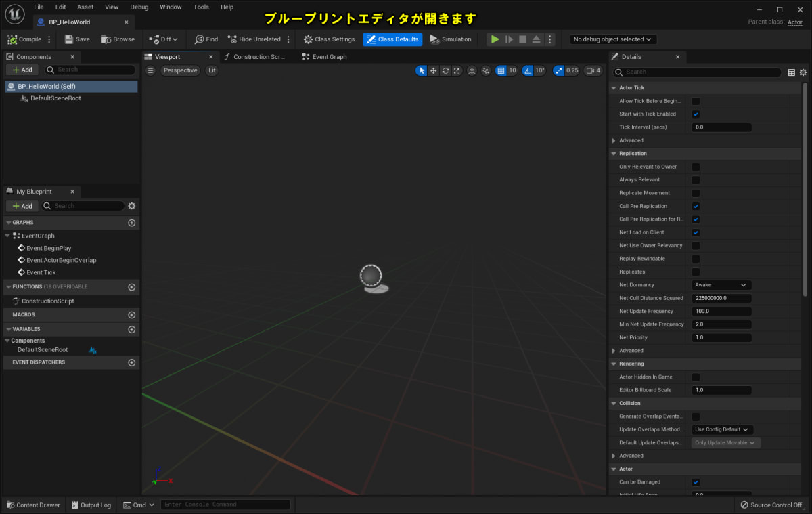Viewport: 812px width, 514px height.
Task: Open Class Settings
Action: click(330, 39)
